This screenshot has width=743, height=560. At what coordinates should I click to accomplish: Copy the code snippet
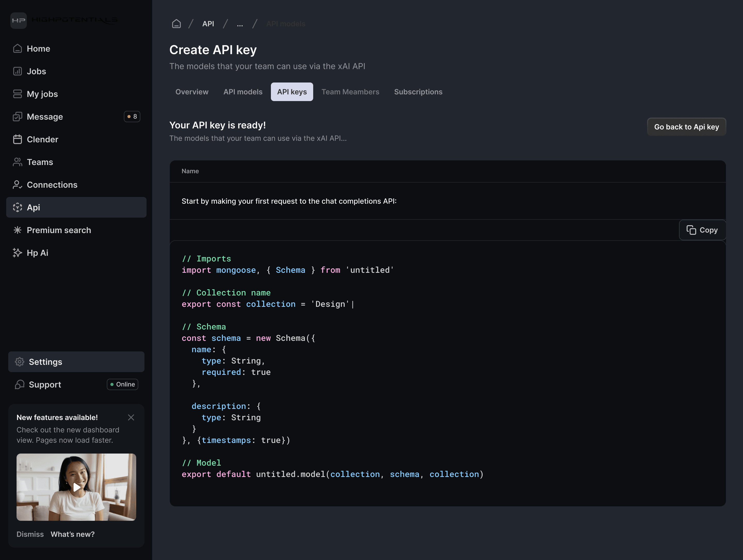702,230
